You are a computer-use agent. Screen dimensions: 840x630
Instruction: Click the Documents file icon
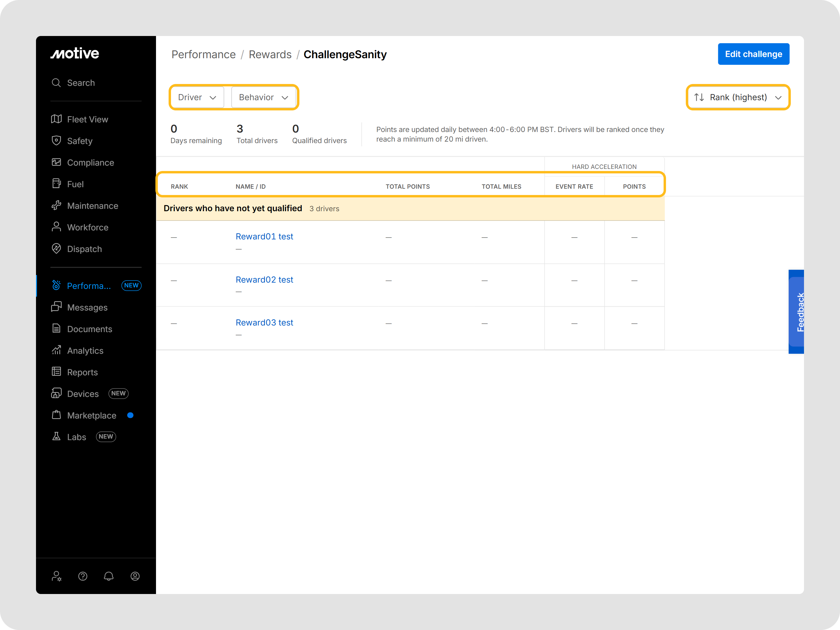coord(56,328)
